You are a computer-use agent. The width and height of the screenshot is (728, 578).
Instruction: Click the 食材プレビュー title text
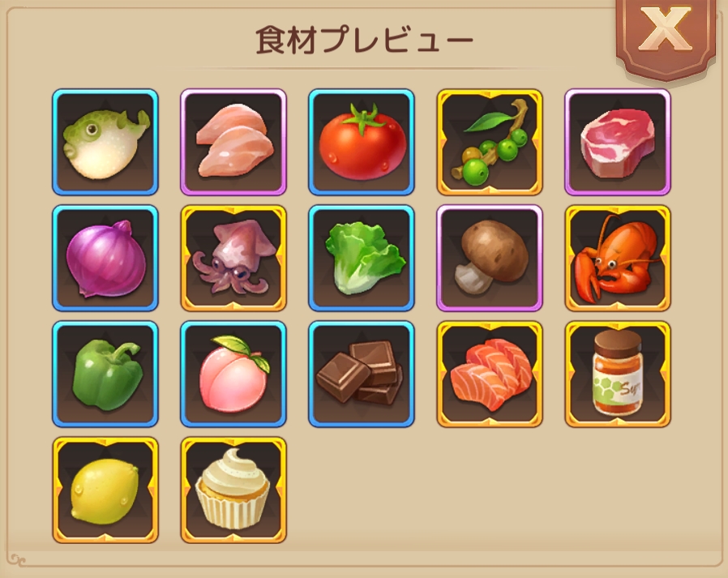365,41
